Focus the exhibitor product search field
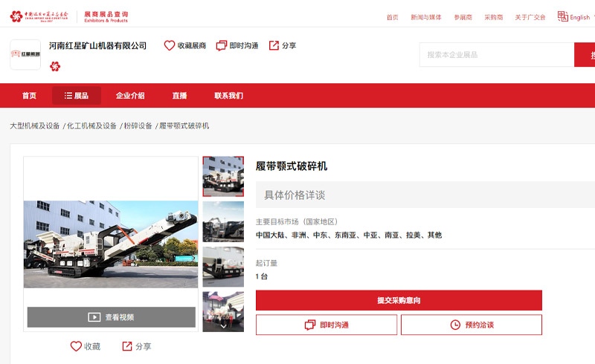 pyautogui.click(x=496, y=54)
